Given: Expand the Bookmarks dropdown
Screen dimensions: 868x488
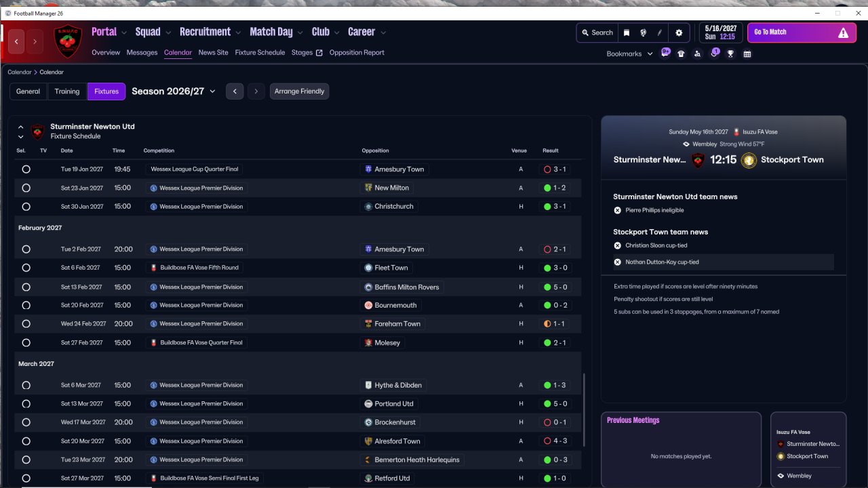Looking at the screenshot, I should pyautogui.click(x=630, y=54).
